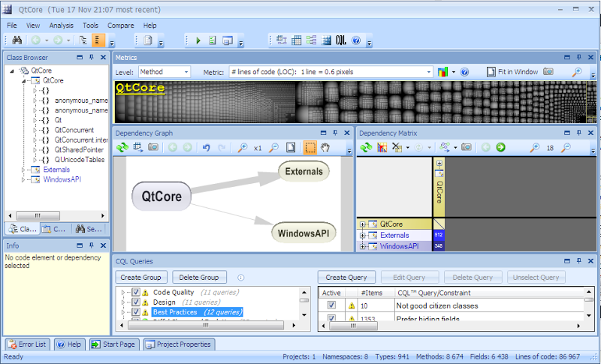Click the query list horizontal scrollbar thumb

pyautogui.click(x=353, y=326)
